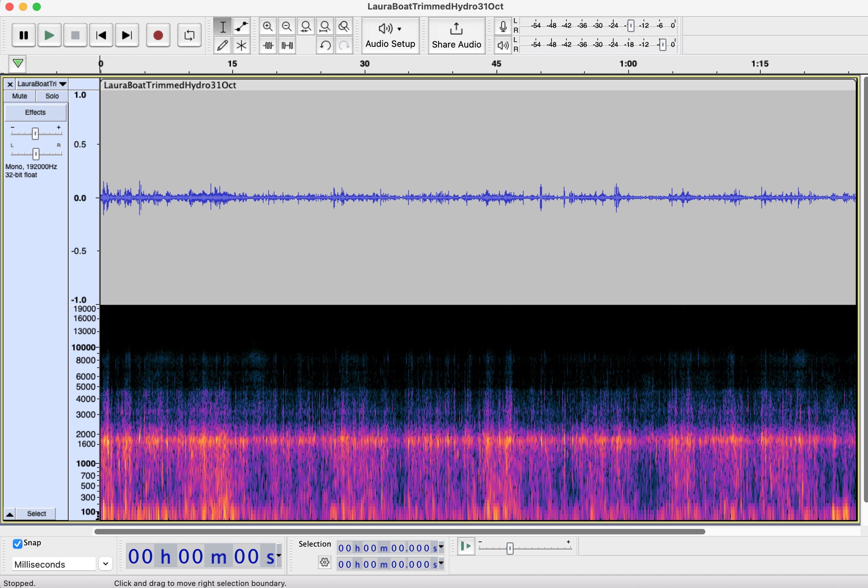Viewport: 868px width, 588px height.
Task: Click the 1:00 mark on timeline
Action: point(628,64)
